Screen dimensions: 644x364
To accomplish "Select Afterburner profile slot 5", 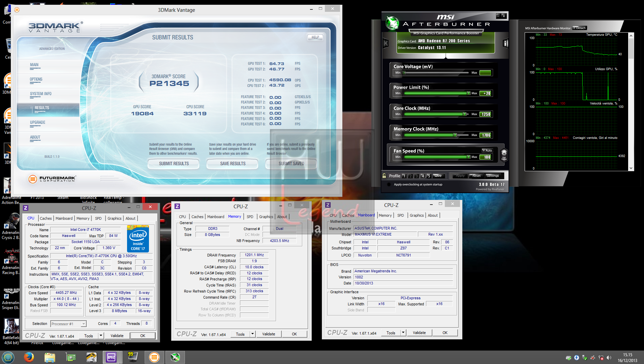I will coord(429,176).
